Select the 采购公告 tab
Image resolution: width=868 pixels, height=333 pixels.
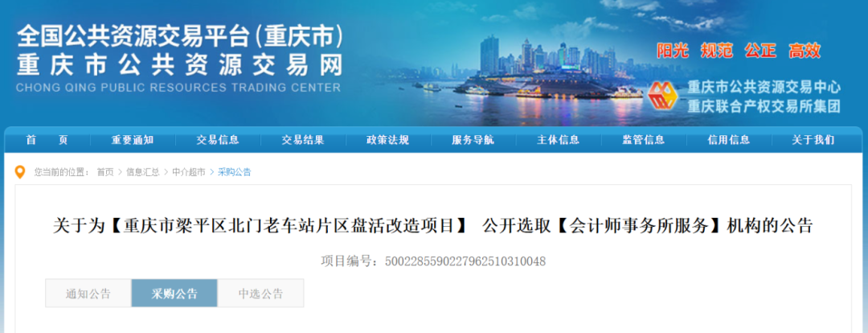coord(174,293)
